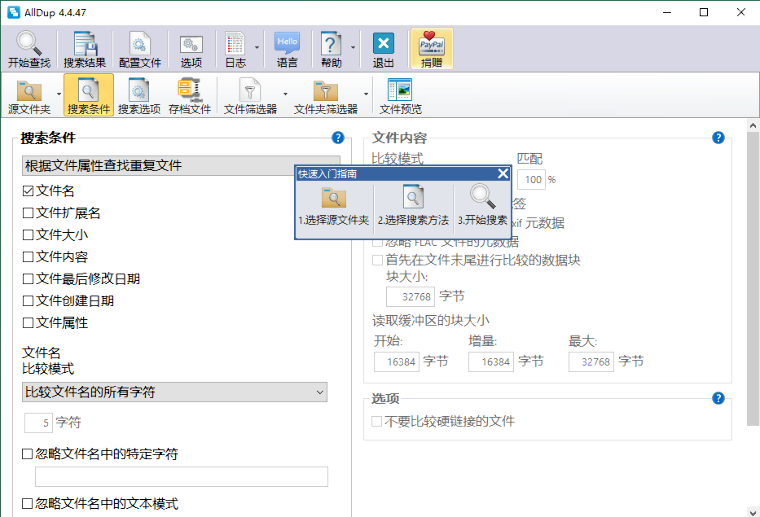Click the vertical scrollbar up arrow
This screenshot has height=517, width=760.
coord(753,126)
